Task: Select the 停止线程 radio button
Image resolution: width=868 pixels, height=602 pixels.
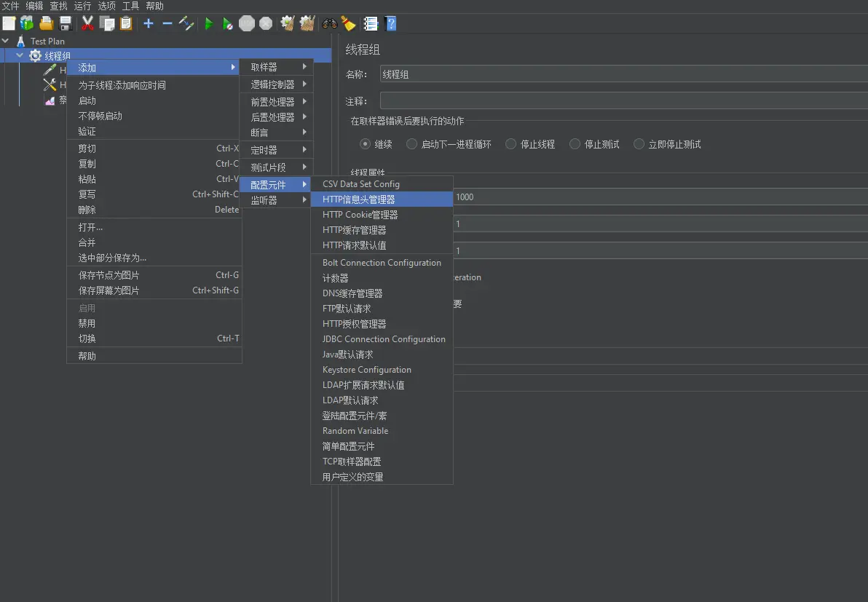Action: (x=511, y=144)
